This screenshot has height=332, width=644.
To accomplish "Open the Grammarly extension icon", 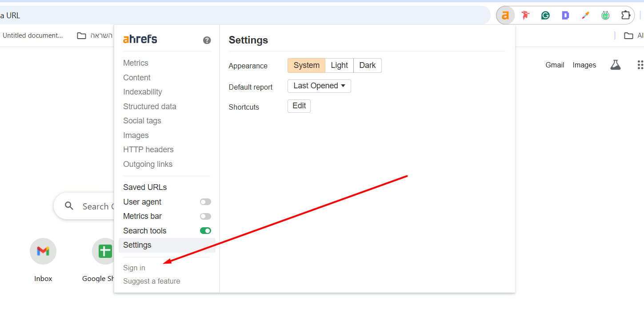I will 545,16.
